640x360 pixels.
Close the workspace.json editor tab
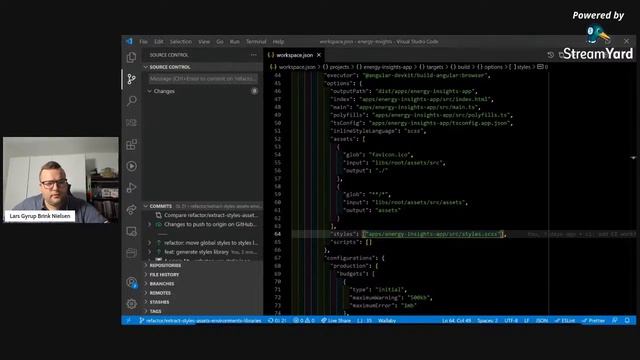pos(319,55)
